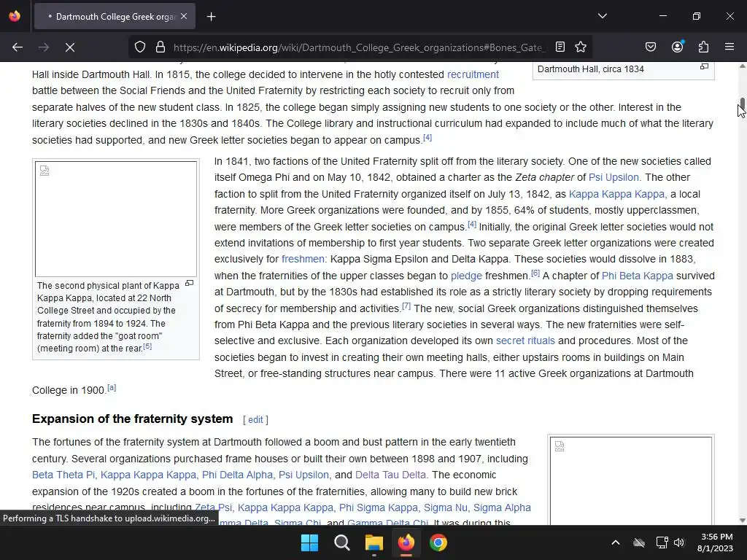Enlarge the Kappa Kappa Kappa plant image

coord(189,284)
